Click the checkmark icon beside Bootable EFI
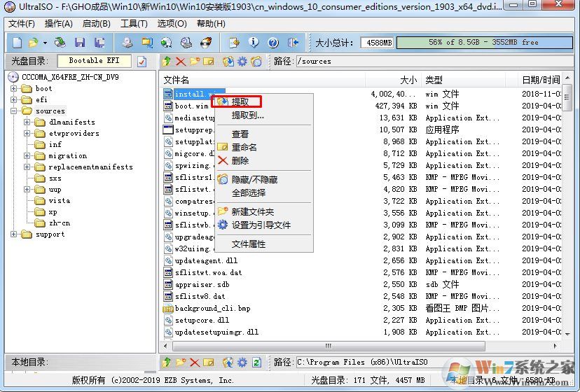Screen dimensions: 580x392 point(141,62)
